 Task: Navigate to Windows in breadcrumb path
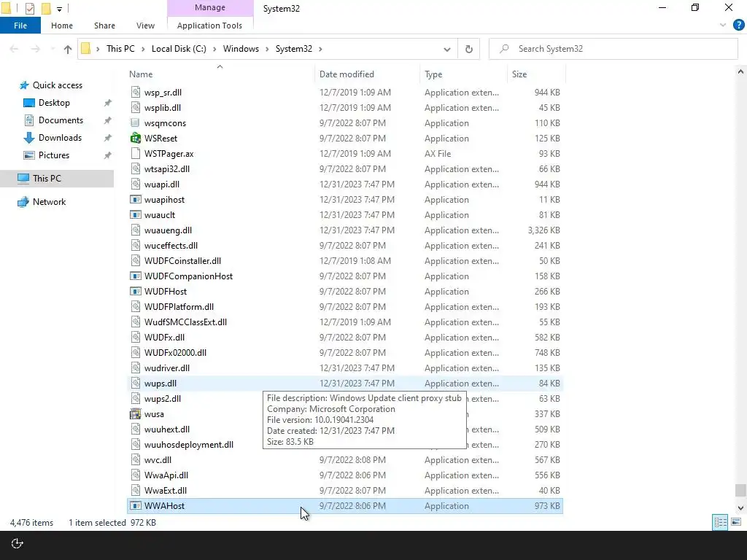click(x=241, y=49)
